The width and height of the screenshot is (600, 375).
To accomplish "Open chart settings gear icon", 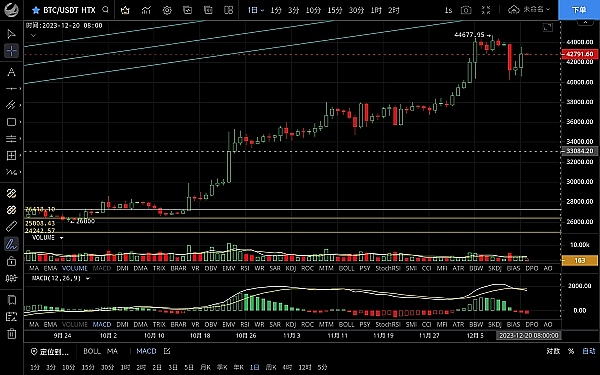I will [x=167, y=10].
